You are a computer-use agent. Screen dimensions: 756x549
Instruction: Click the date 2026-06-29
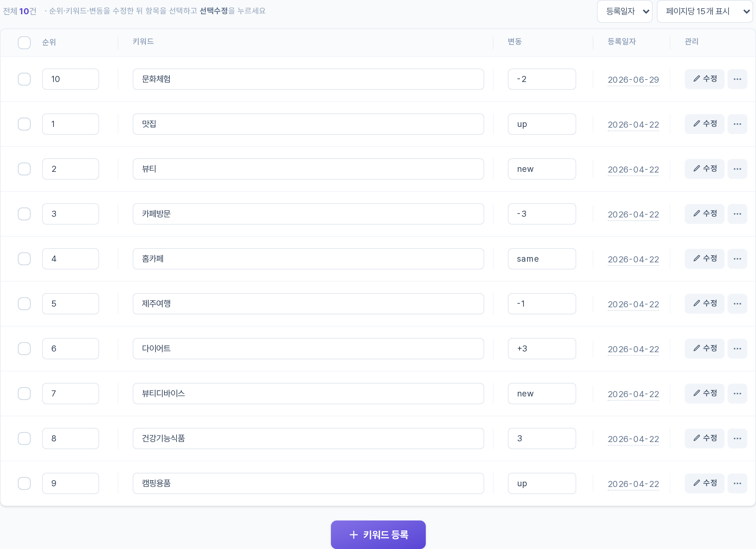633,80
